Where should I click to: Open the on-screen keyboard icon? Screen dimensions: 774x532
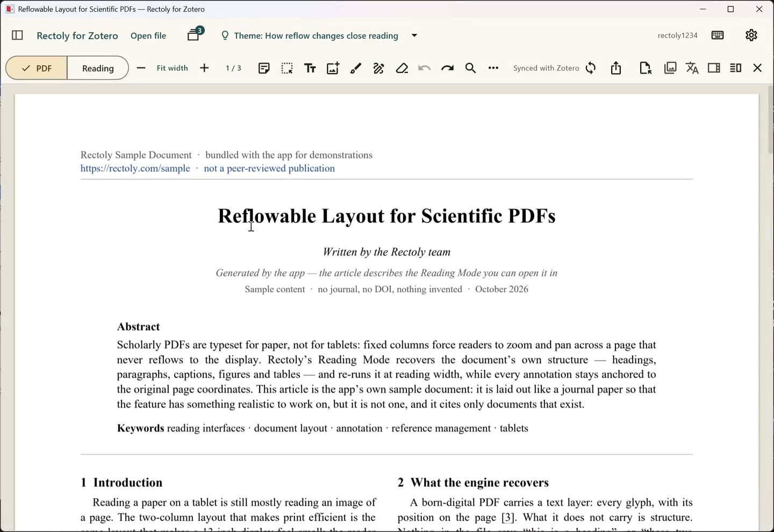pos(718,35)
